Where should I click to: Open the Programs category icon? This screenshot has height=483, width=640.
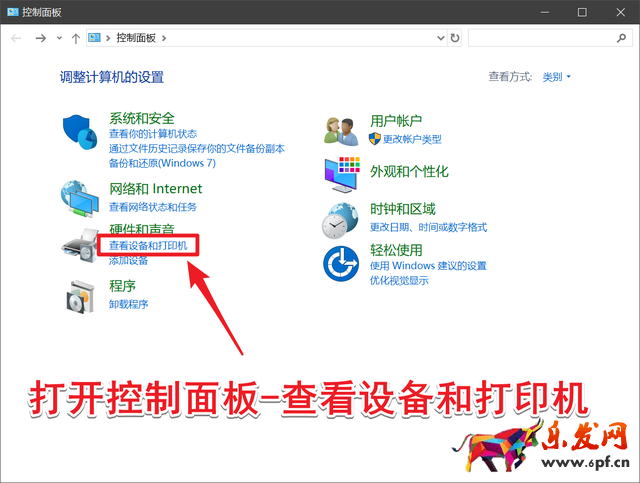[81, 294]
